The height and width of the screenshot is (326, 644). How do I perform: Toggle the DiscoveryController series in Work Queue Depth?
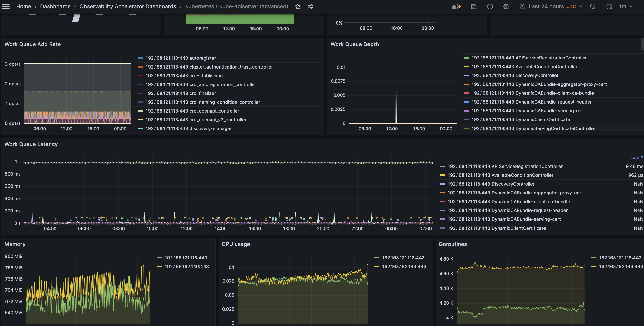pyautogui.click(x=515, y=75)
